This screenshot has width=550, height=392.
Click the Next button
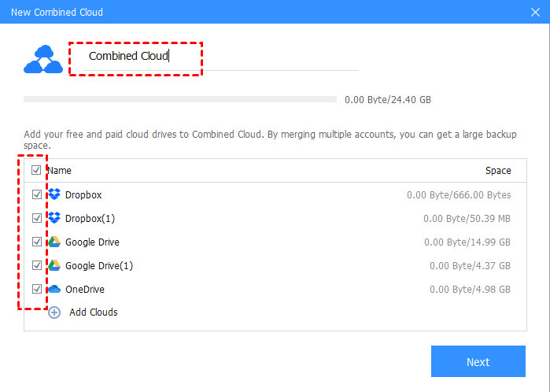[x=478, y=361]
